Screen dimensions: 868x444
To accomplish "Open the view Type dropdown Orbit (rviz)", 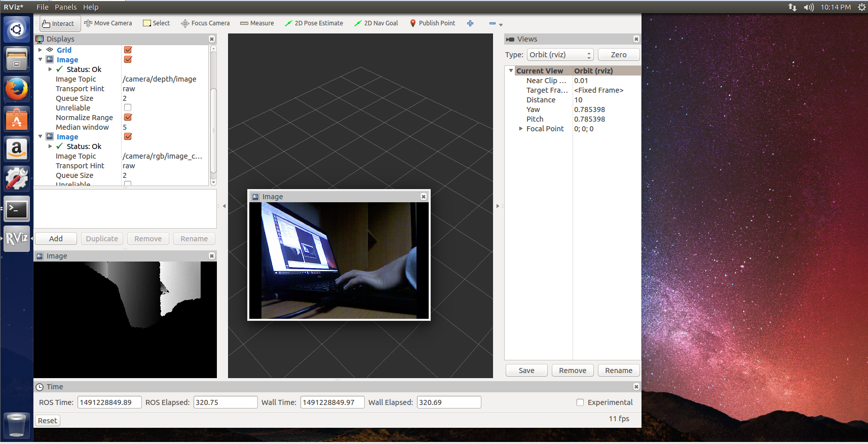I will coord(560,55).
